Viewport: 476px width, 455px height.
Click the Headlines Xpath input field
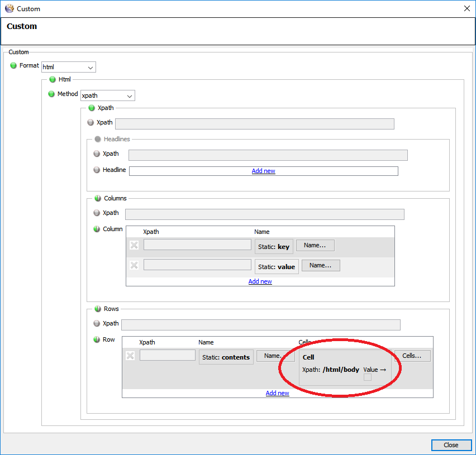[x=268, y=155]
